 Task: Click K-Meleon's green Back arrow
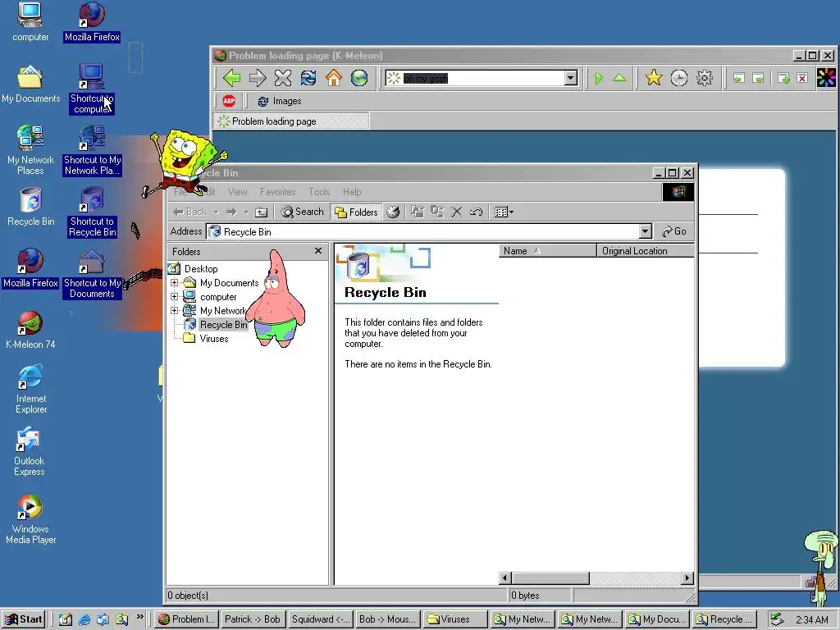[231, 78]
